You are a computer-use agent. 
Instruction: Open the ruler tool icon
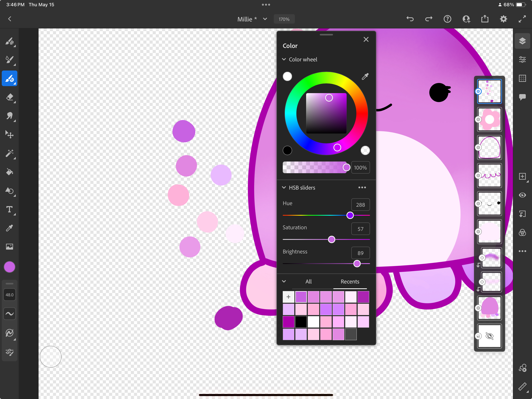pyautogui.click(x=522, y=387)
